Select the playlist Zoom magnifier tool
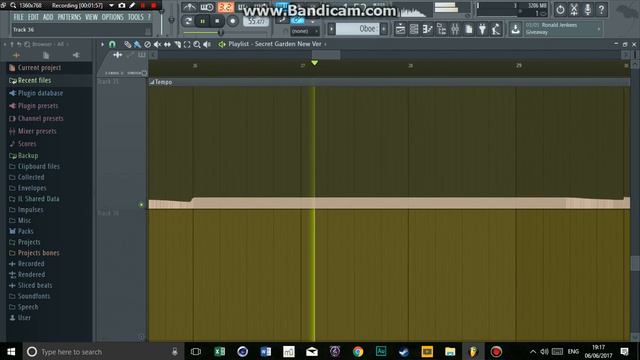640x360 pixels. (x=197, y=44)
